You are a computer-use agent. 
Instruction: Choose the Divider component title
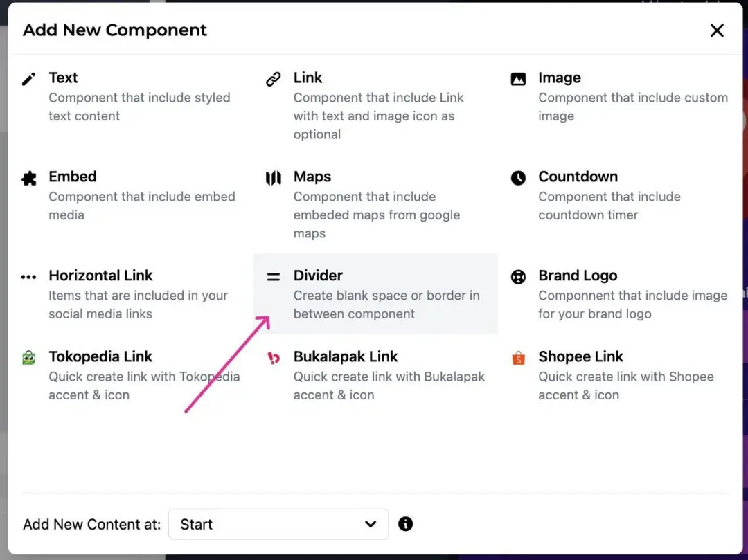(318, 276)
